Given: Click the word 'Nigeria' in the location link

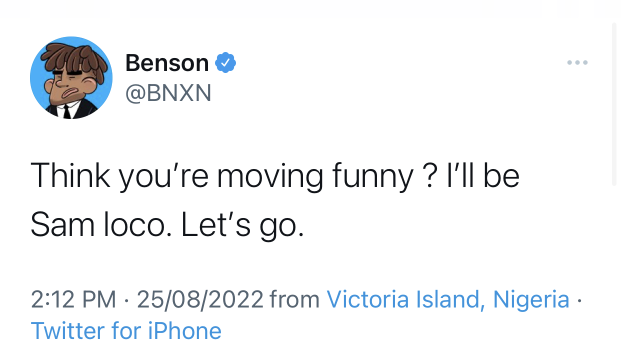Looking at the screenshot, I should coord(531,299).
